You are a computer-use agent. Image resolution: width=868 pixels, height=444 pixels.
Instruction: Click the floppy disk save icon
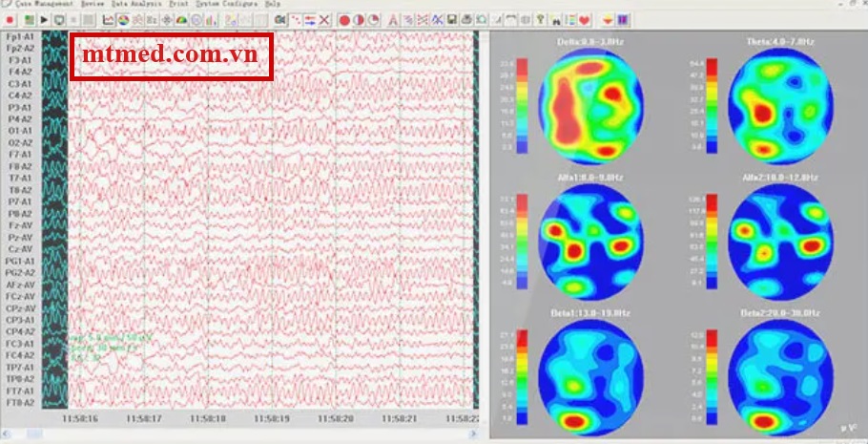(452, 20)
